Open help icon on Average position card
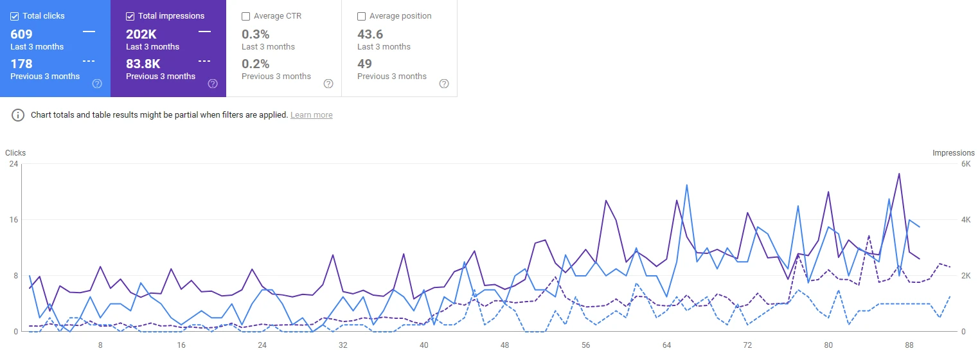Image resolution: width=980 pixels, height=362 pixels. [444, 84]
